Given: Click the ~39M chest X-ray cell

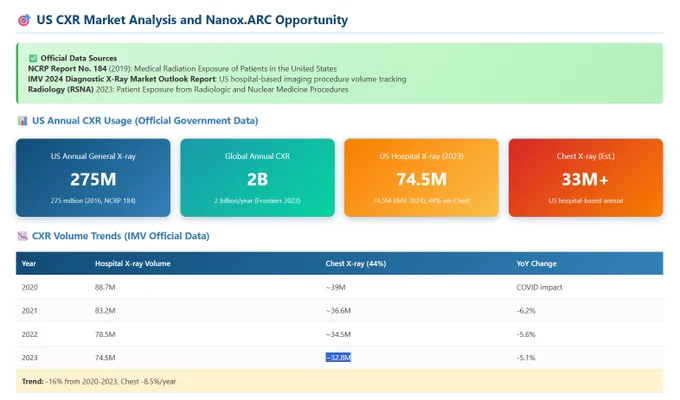Looking at the screenshot, I should [336, 287].
